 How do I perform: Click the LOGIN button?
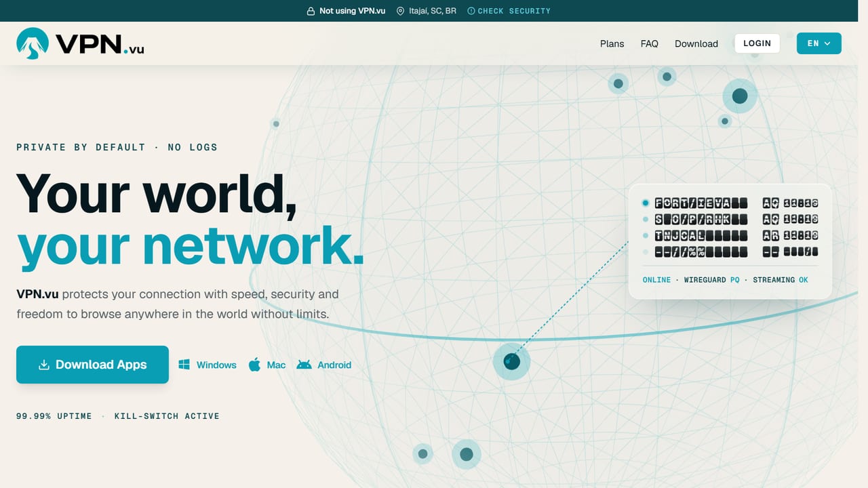(757, 43)
